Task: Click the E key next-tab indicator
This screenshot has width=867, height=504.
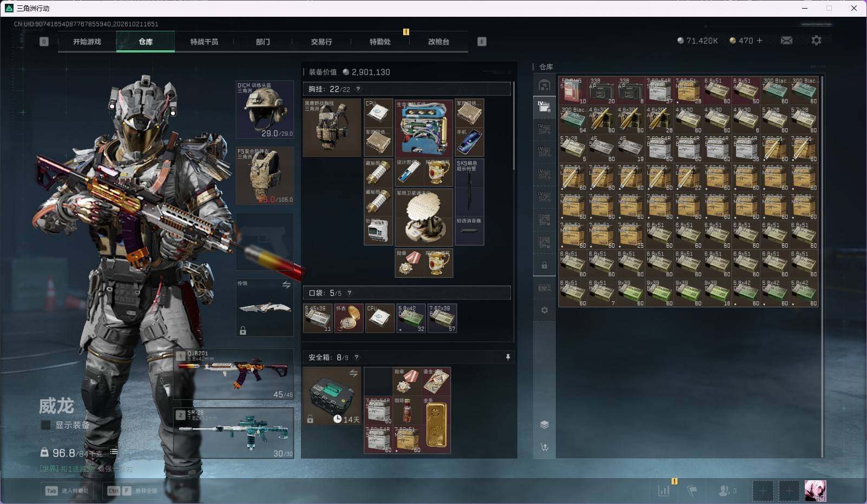Action: [482, 42]
